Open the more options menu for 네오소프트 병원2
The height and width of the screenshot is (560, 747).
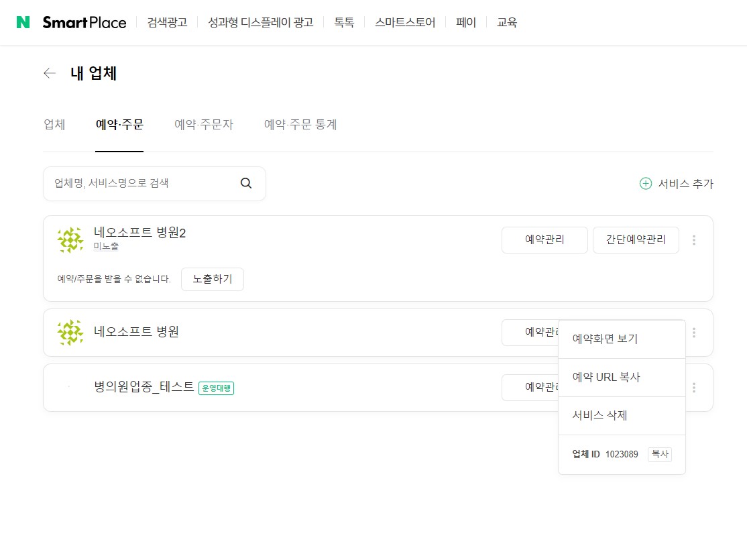pyautogui.click(x=693, y=240)
